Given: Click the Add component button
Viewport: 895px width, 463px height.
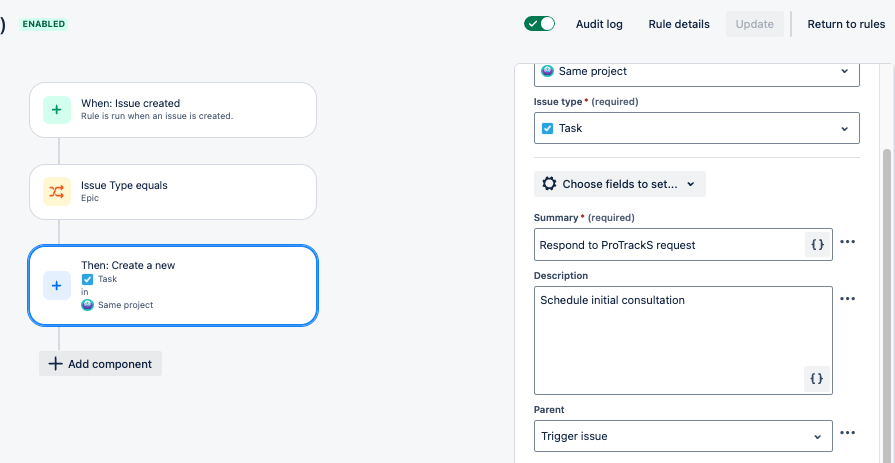Looking at the screenshot, I should [x=100, y=364].
